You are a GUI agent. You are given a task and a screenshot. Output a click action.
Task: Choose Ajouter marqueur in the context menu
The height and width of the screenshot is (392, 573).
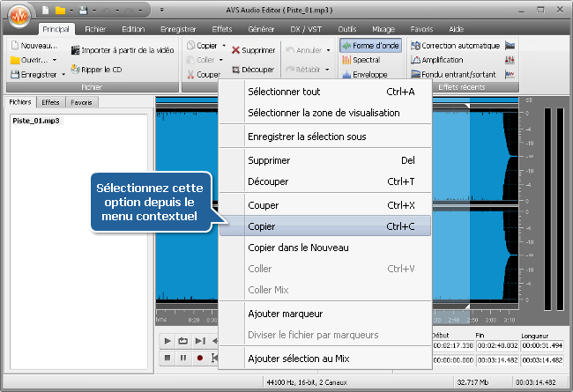pyautogui.click(x=325, y=314)
